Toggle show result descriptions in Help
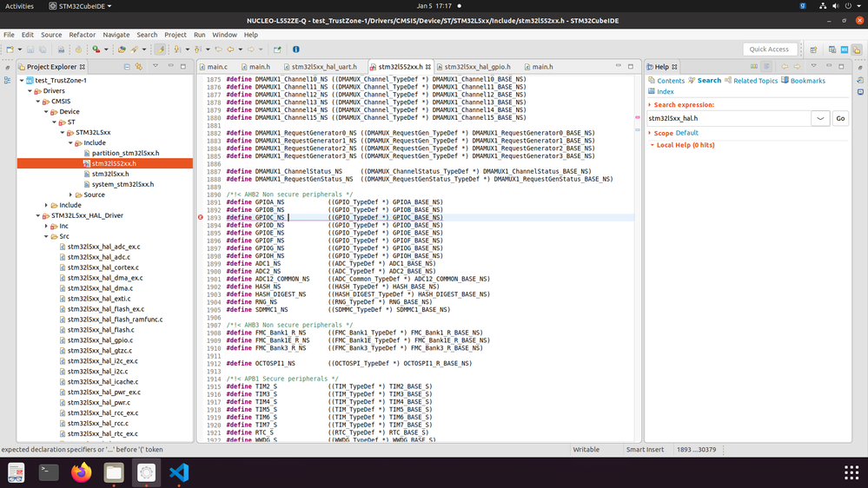Screen dimensions: 868x488 766,66
